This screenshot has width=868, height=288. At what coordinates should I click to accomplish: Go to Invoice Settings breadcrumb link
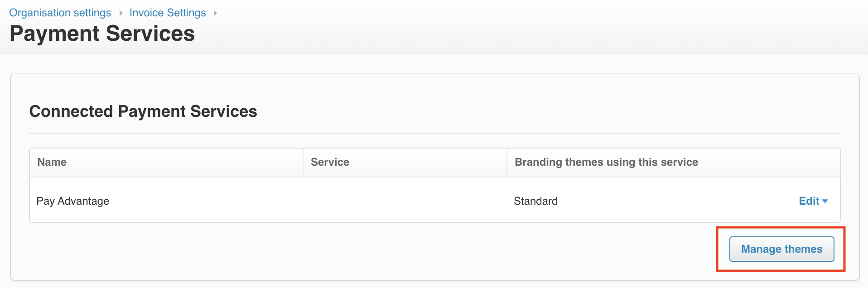coord(168,13)
